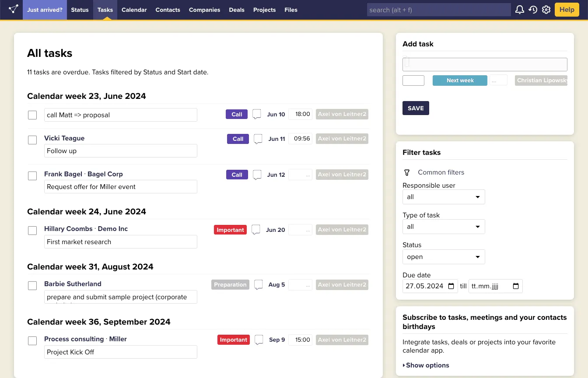Tick the Frank Bagel task checkbox

tap(32, 176)
